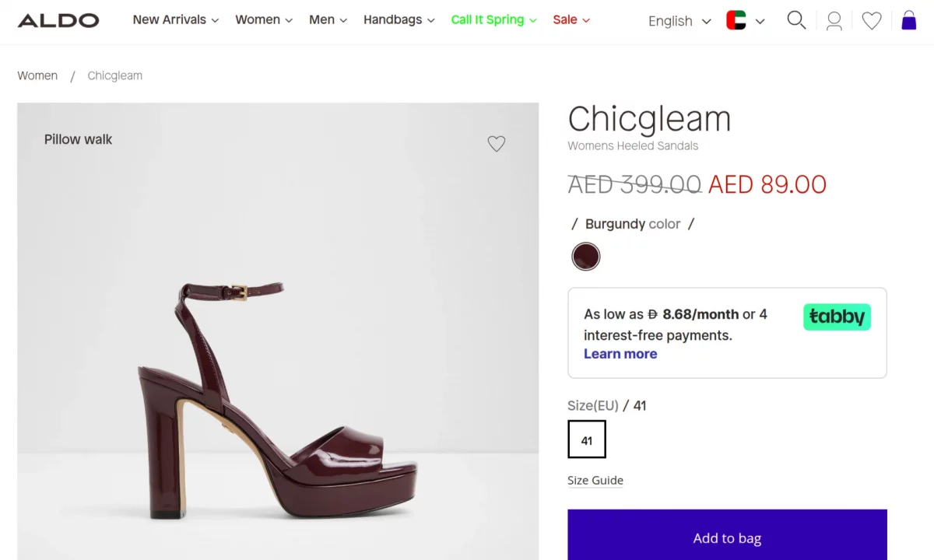Expand the Men navigation dropdown
The image size is (934, 560).
point(328,19)
